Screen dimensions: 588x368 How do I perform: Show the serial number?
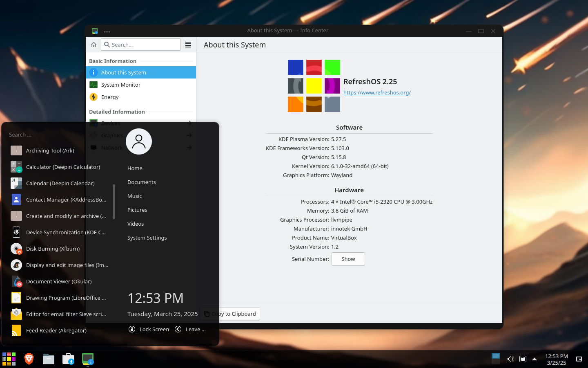[x=348, y=259]
